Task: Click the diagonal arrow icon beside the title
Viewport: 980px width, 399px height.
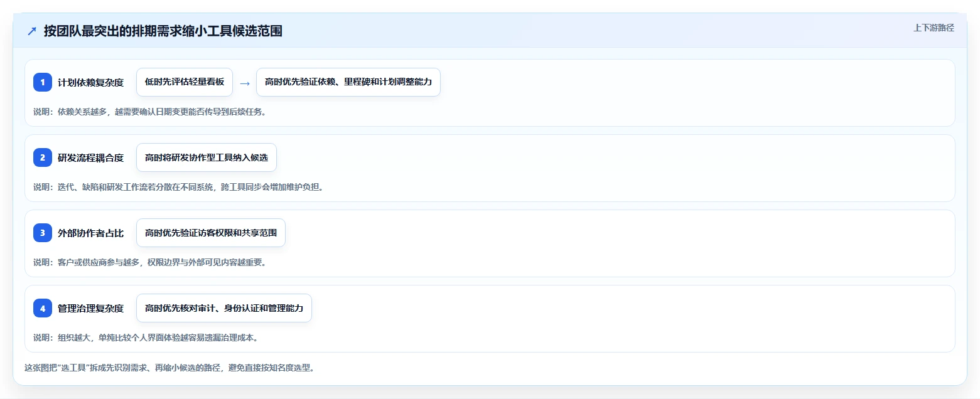Action: click(32, 31)
